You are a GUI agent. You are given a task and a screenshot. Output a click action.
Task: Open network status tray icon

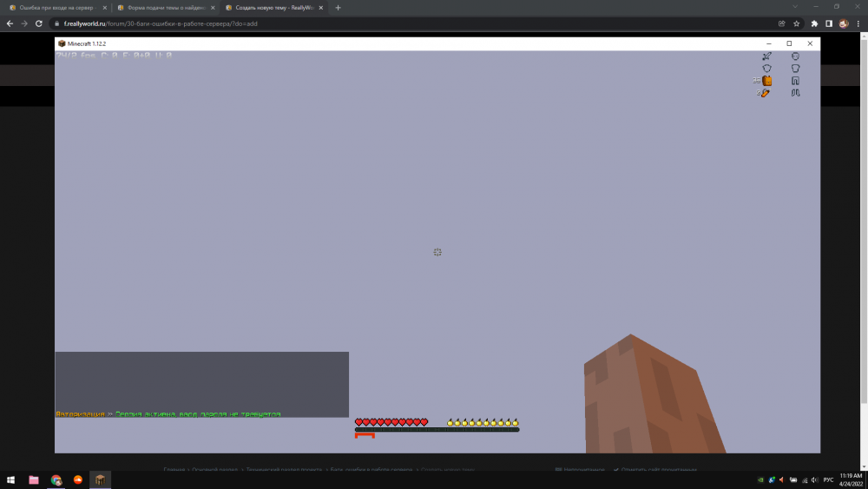(x=805, y=480)
